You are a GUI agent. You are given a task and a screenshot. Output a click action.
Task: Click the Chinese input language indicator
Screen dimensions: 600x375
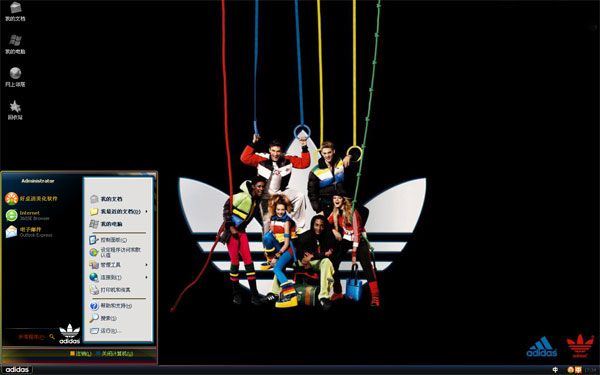pyautogui.click(x=555, y=370)
